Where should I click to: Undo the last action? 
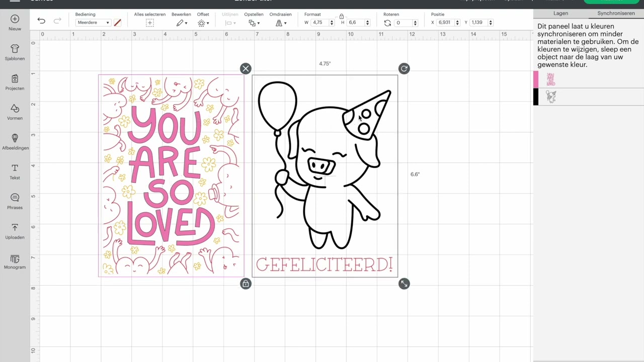point(41,21)
